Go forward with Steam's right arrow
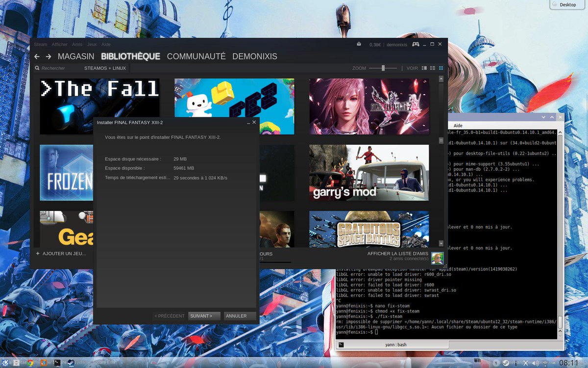 [x=49, y=56]
